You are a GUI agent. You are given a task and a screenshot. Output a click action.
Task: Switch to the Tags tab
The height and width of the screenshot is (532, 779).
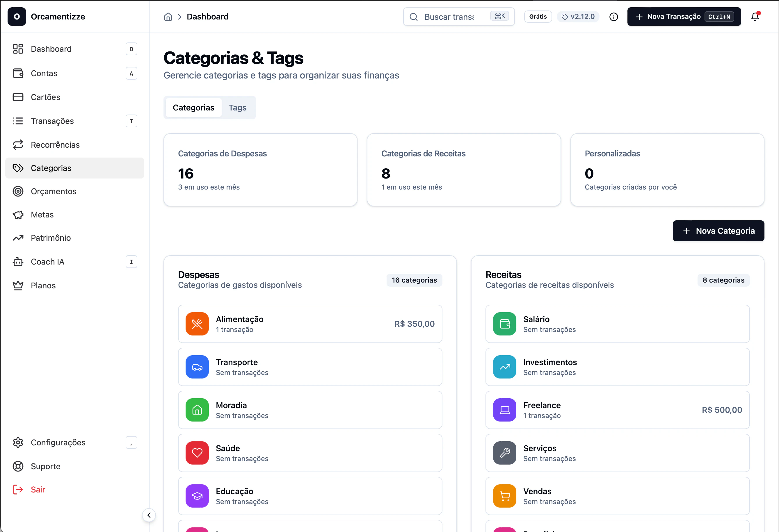[x=237, y=108]
